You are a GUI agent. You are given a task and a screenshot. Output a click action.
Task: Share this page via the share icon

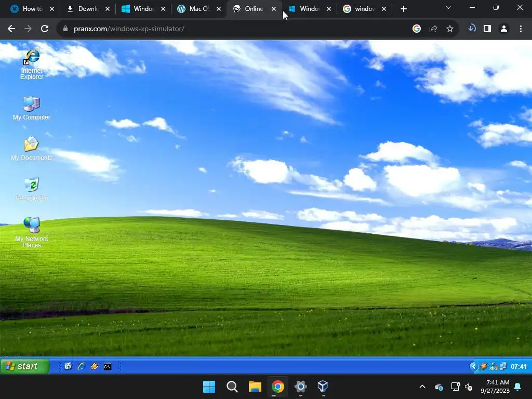[433, 29]
